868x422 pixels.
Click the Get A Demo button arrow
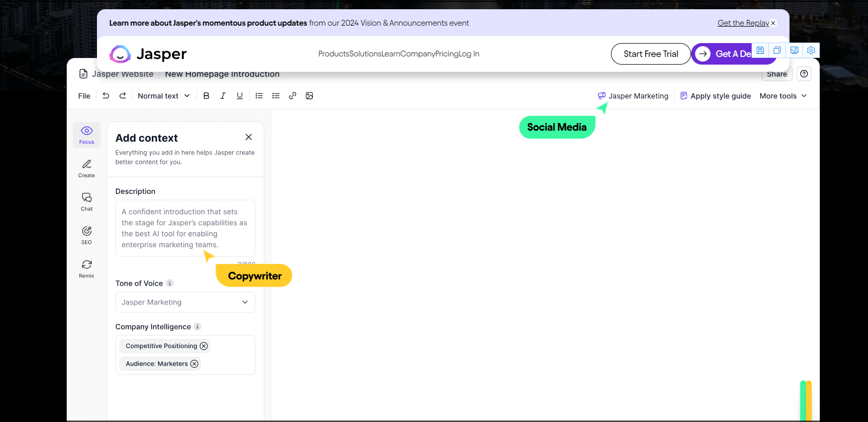pos(703,54)
